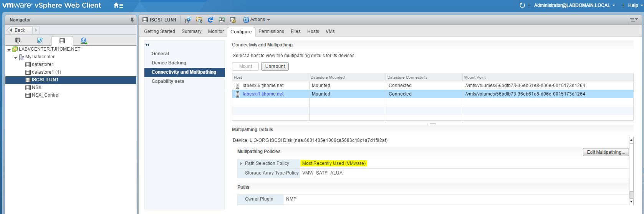Image resolution: width=644 pixels, height=214 pixels.
Task: Select Device Backing in side menu
Action: click(x=185, y=63)
